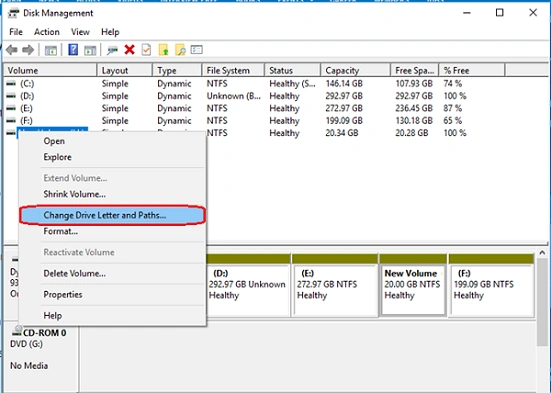Click the drive icon beside (D:)
Screen dimensions: 551x393
(11, 96)
